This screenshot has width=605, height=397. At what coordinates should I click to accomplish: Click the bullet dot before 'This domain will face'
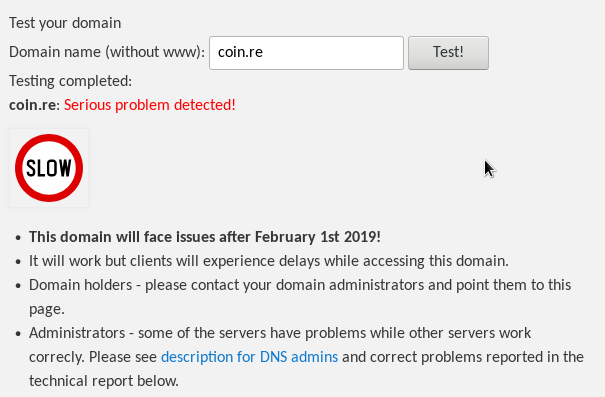(x=18, y=238)
